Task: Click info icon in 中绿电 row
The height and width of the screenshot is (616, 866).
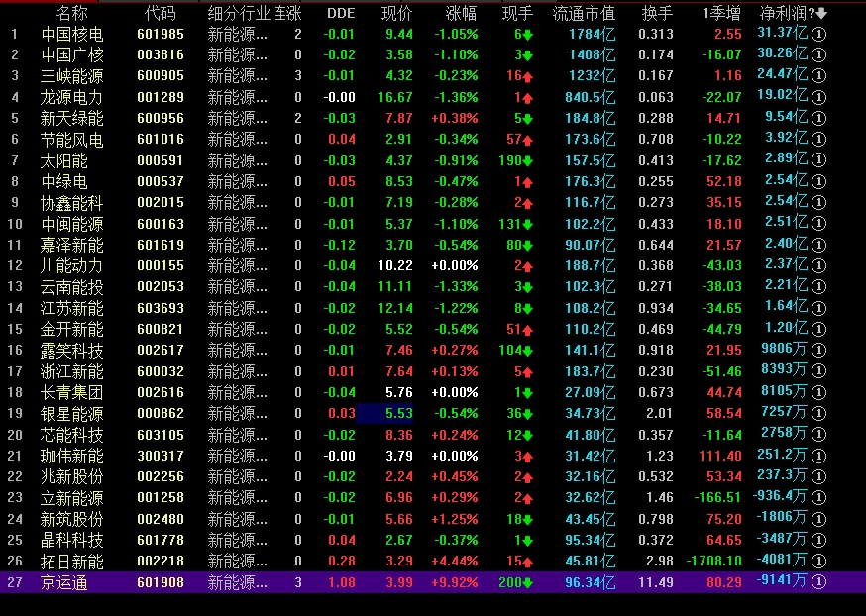Action: click(x=819, y=181)
